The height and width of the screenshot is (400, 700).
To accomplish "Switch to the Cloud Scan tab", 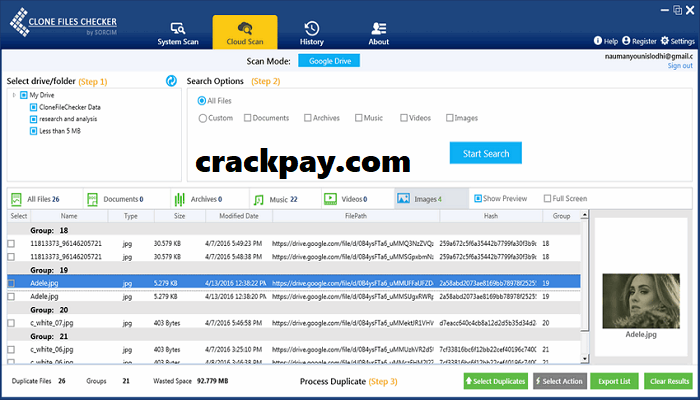I will [x=245, y=32].
